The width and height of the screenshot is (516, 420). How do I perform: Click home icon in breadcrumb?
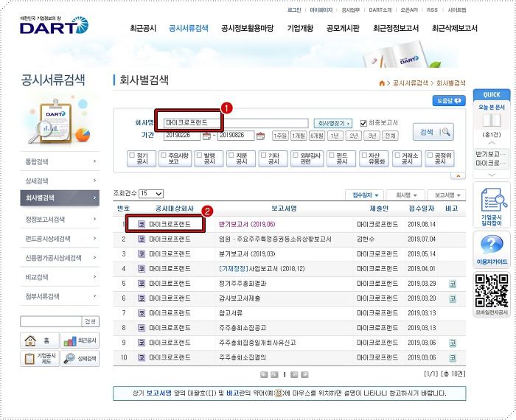pos(382,83)
